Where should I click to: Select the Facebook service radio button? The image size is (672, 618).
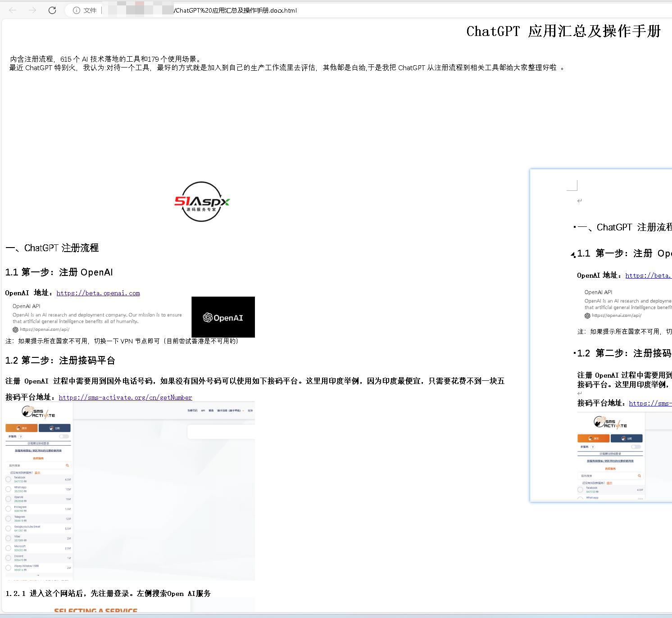tap(9, 479)
